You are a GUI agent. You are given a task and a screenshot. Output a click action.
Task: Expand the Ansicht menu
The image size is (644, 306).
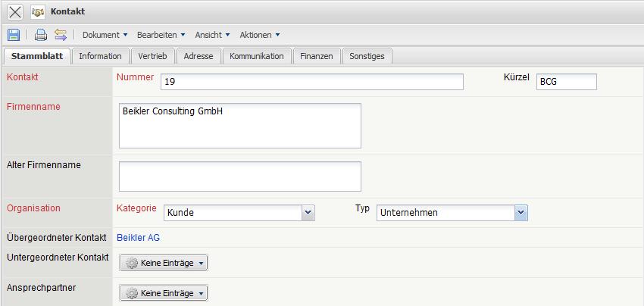pyautogui.click(x=212, y=35)
